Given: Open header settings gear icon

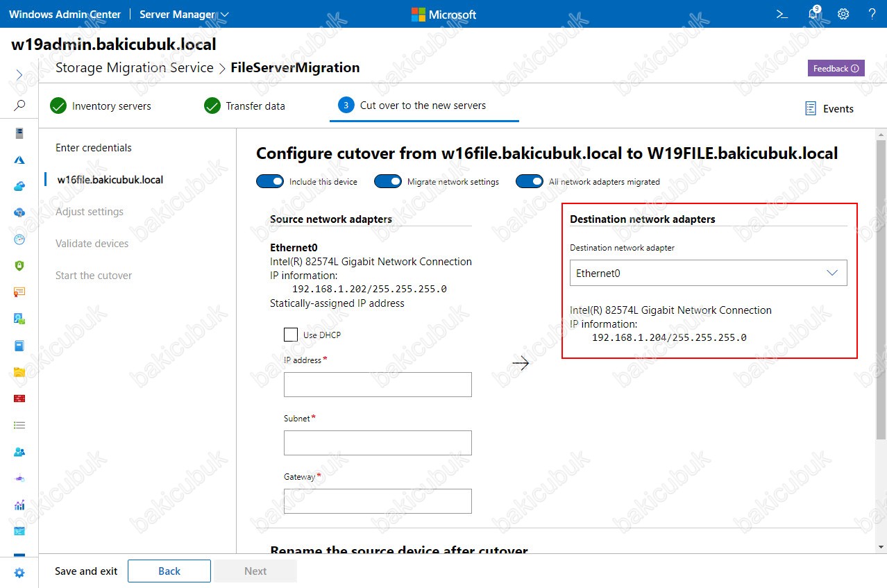Looking at the screenshot, I should click(843, 14).
